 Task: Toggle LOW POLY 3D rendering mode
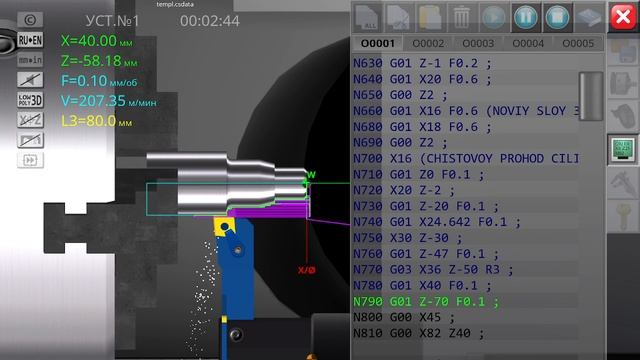30,100
